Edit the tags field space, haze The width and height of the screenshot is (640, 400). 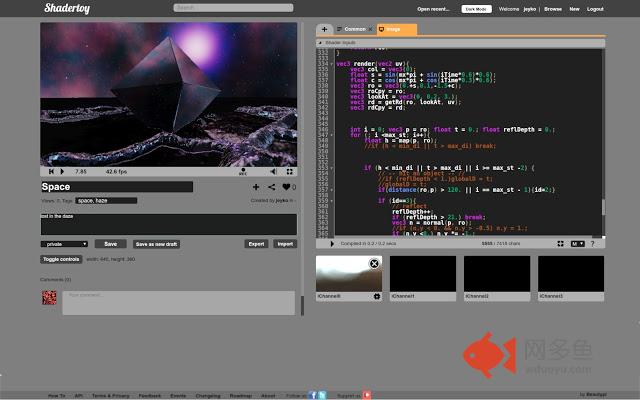[106, 200]
